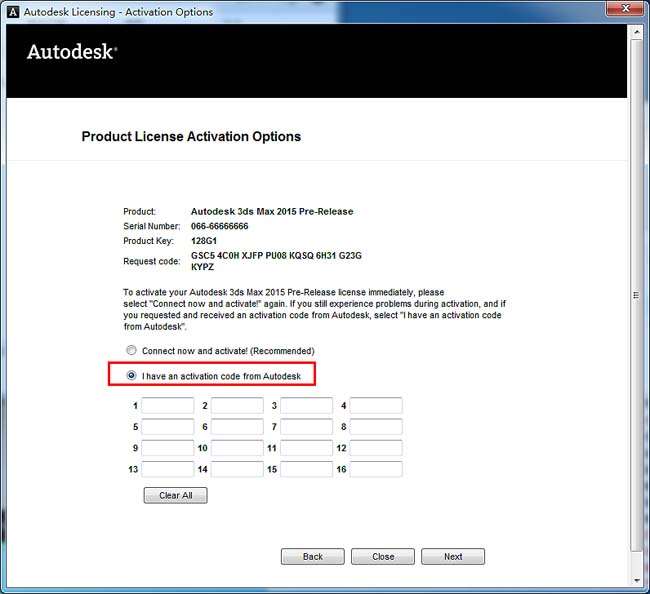Click the Autodesk logo in the black header
This screenshot has width=650, height=594.
[72, 52]
